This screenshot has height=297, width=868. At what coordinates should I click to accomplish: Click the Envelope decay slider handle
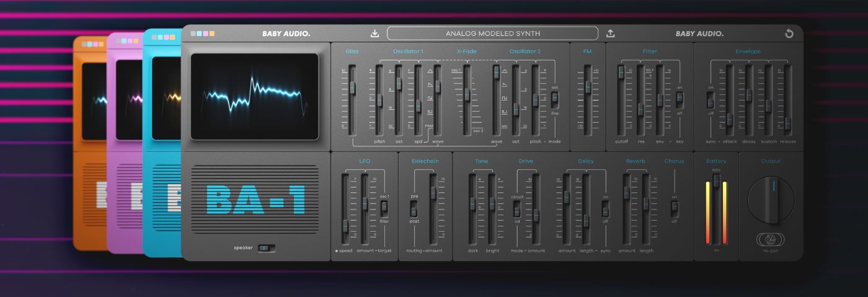point(749,95)
